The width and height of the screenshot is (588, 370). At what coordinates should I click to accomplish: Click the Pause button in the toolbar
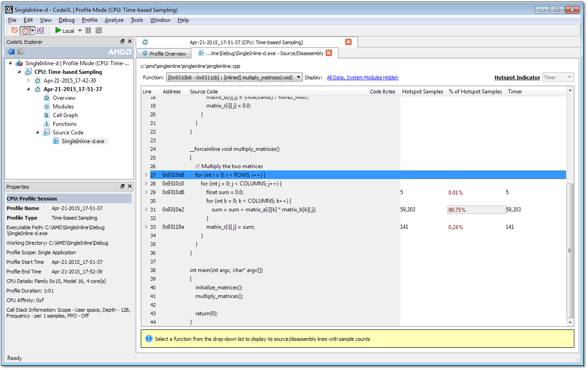tap(88, 31)
